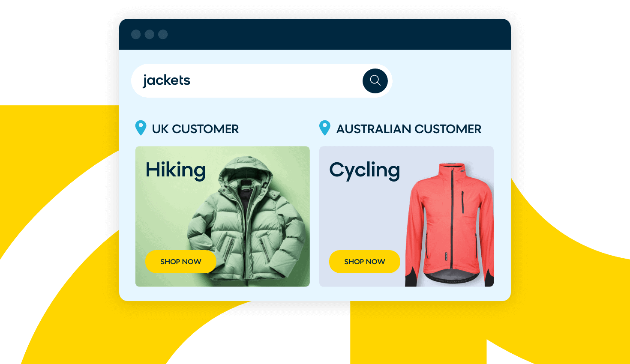This screenshot has width=630, height=364.
Task: Click the word jackets in search bar
Action: tap(167, 81)
